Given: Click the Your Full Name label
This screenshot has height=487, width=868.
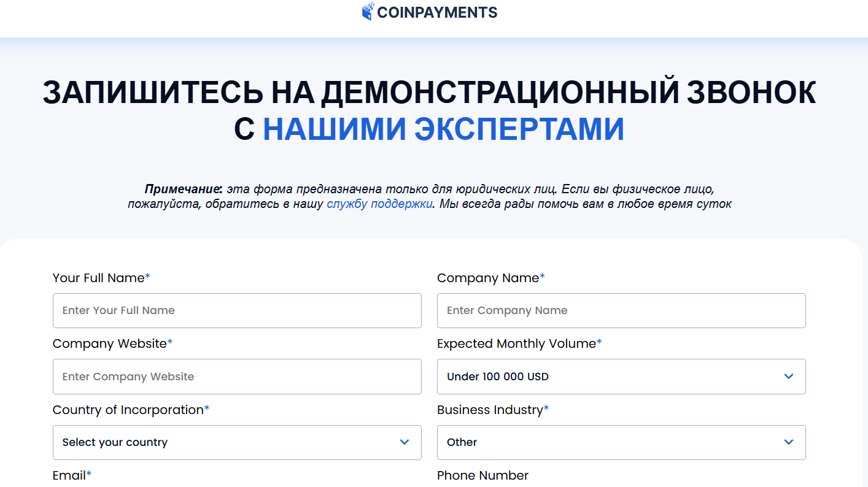Looking at the screenshot, I should coord(101,278).
